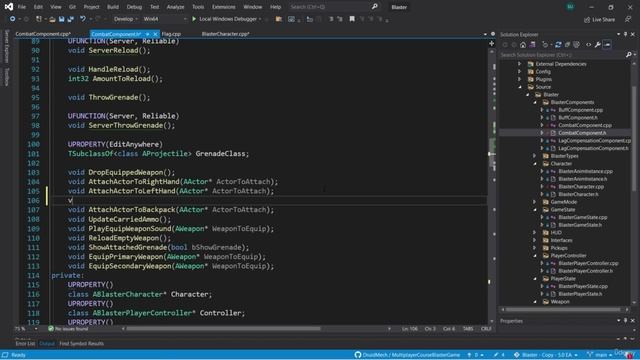Open Properties wrench icon in Solution Explorer
640x360 pixels.
click(598, 45)
